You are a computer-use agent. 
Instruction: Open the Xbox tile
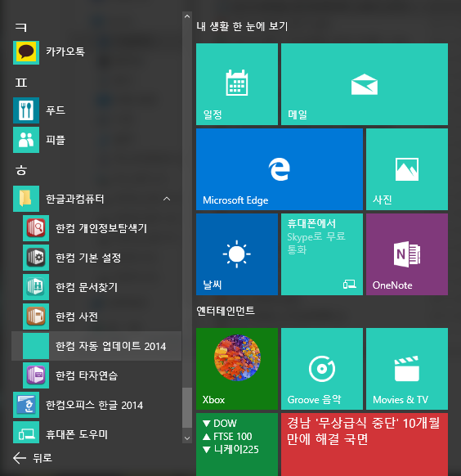[237, 369]
